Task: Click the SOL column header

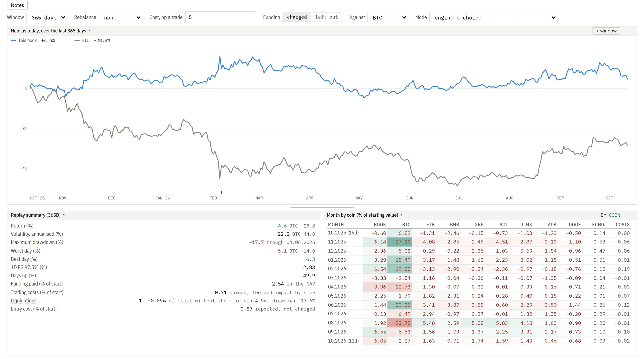Action: [x=504, y=225]
